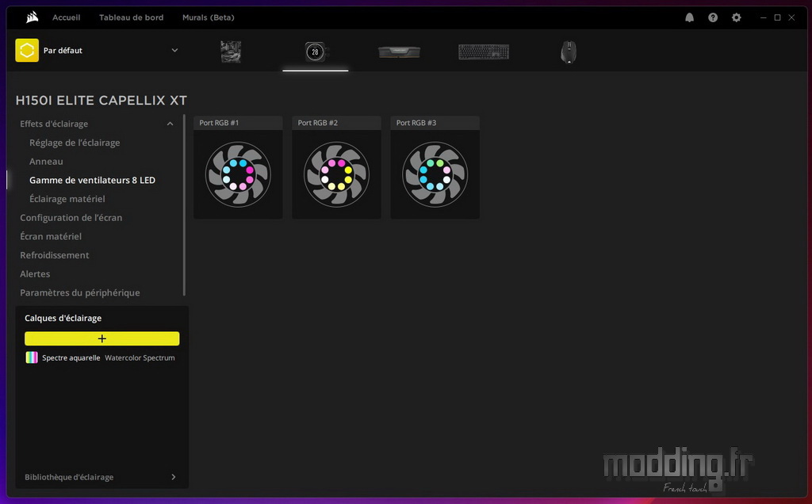Viewport: 812px width, 504px height.
Task: Add a lighting layer with the yellow plus button
Action: pyautogui.click(x=102, y=338)
